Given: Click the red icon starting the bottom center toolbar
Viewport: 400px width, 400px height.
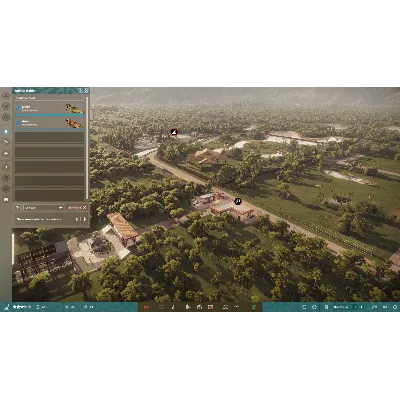Looking at the screenshot, I should [x=146, y=307].
